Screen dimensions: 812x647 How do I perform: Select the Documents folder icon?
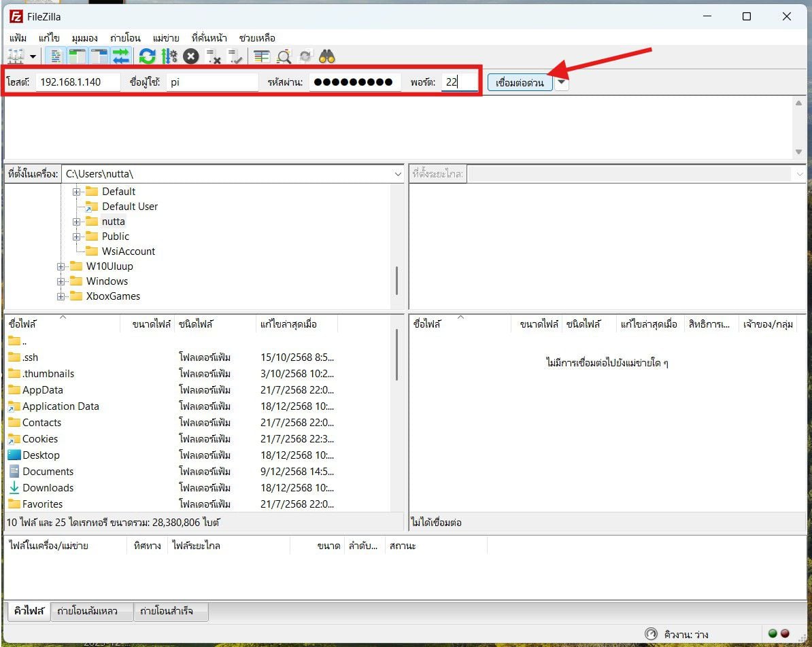pos(14,472)
